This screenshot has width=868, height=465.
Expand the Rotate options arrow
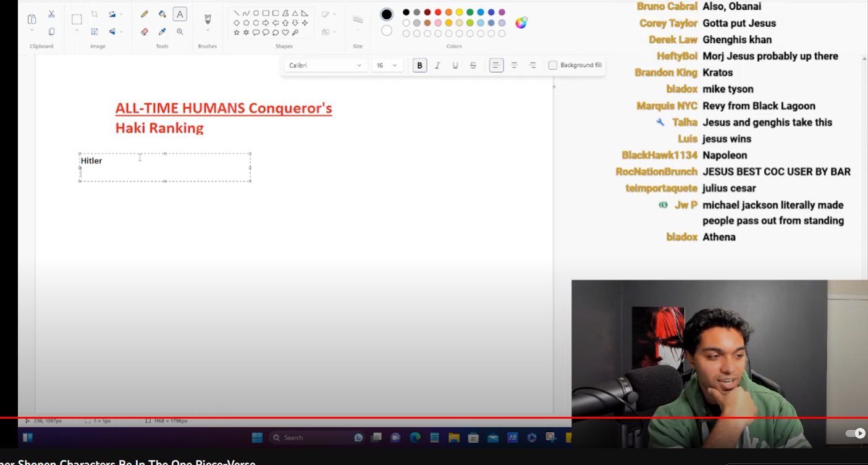click(x=121, y=14)
